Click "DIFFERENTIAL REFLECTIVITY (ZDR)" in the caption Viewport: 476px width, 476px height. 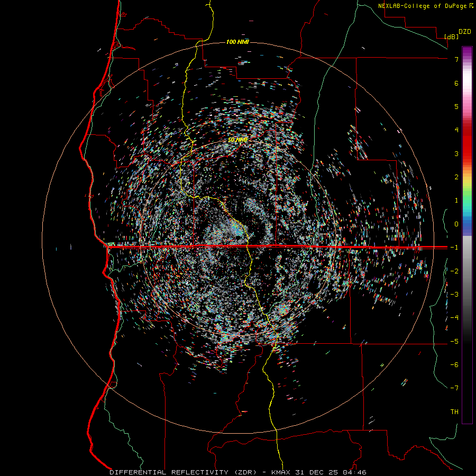click(184, 472)
